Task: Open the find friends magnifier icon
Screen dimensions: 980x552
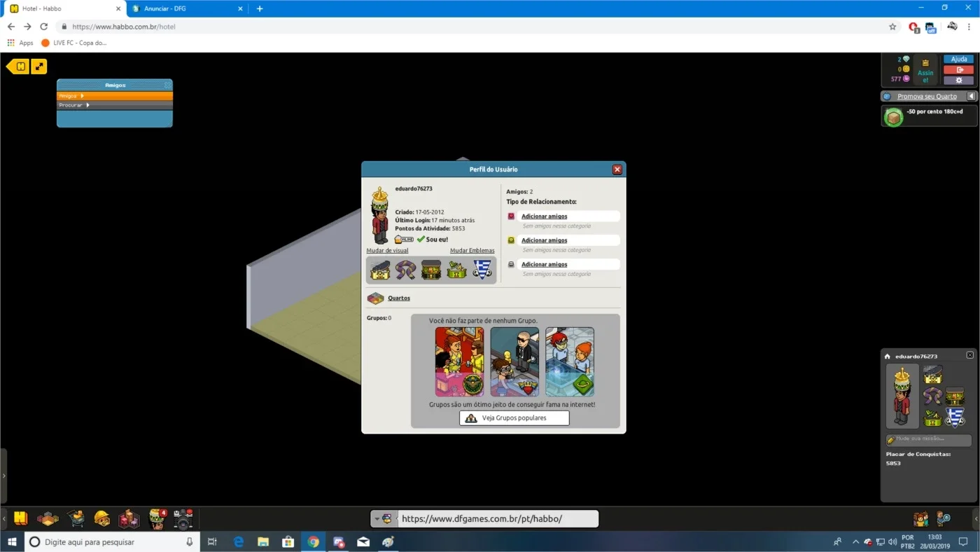Action: [944, 519]
